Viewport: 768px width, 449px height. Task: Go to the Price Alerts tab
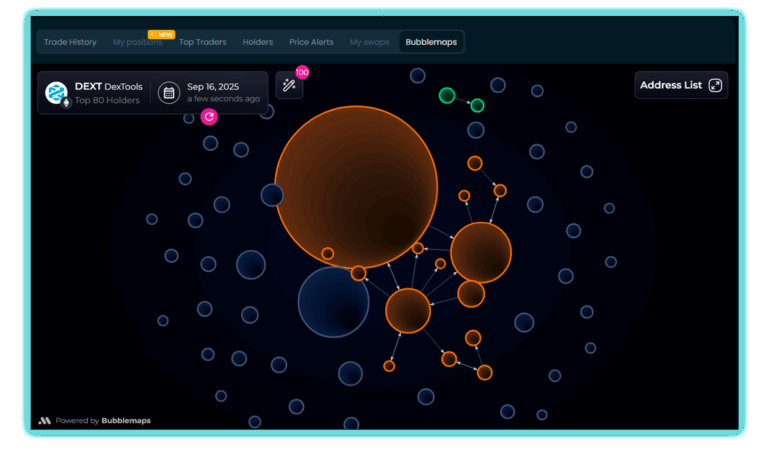(x=311, y=42)
